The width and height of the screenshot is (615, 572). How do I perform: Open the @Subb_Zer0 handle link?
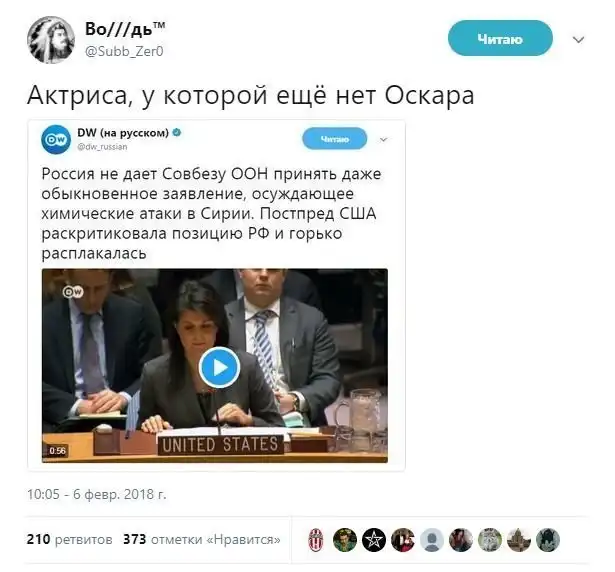click(124, 51)
